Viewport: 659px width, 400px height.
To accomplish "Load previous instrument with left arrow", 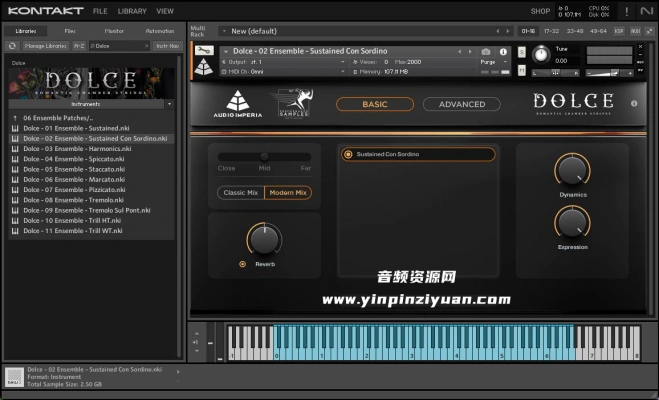I will tap(459, 52).
